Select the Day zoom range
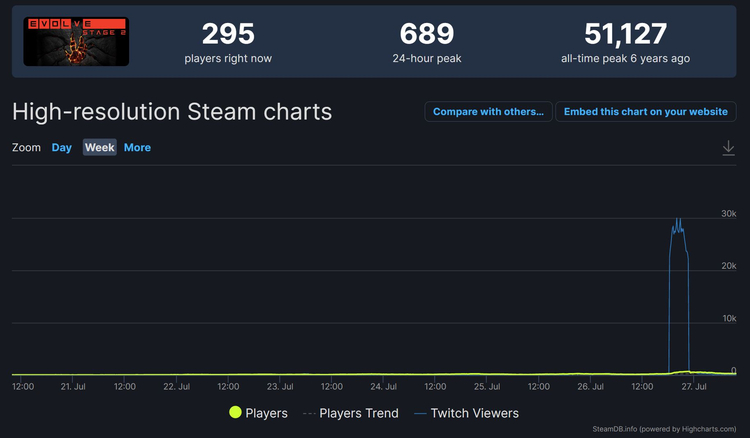750x438 pixels. pos(62,148)
